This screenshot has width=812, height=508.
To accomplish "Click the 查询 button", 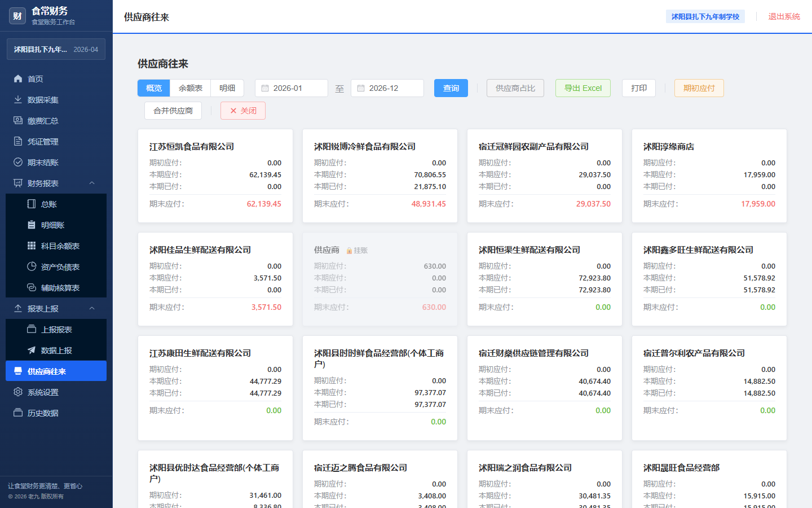I will coord(451,88).
